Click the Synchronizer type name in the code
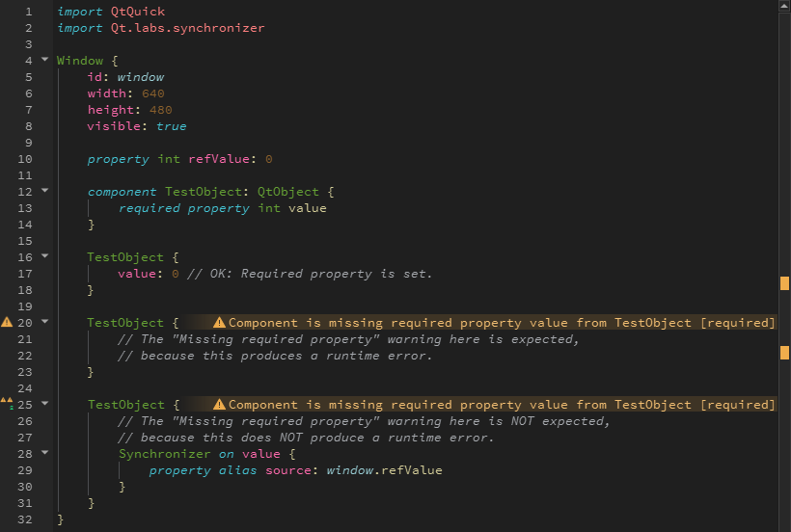791x532 pixels. pyautogui.click(x=164, y=454)
